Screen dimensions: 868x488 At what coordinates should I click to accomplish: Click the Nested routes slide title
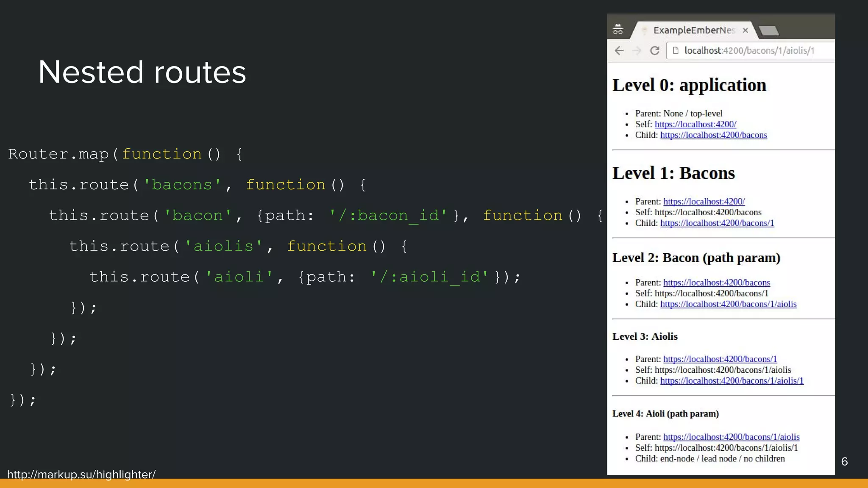[x=142, y=72]
